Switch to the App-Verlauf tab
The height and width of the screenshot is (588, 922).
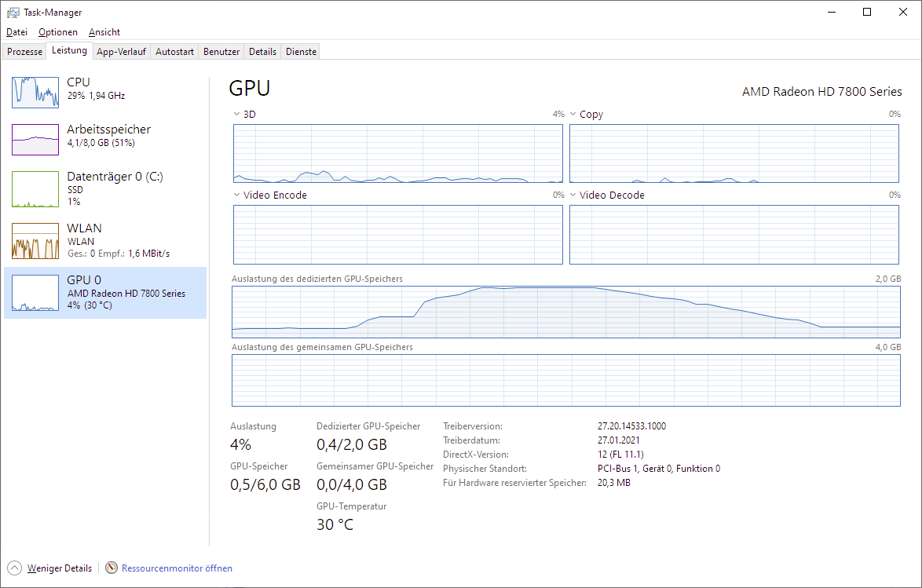pos(121,52)
